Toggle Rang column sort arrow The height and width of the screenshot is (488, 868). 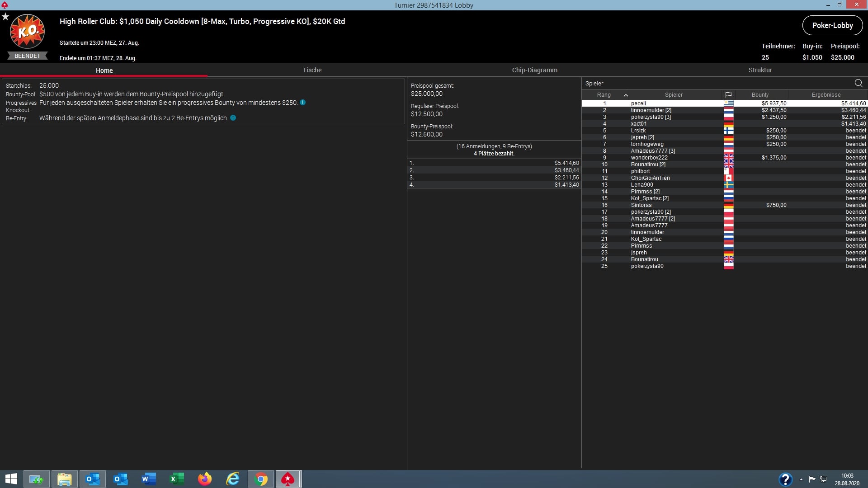[x=626, y=95]
